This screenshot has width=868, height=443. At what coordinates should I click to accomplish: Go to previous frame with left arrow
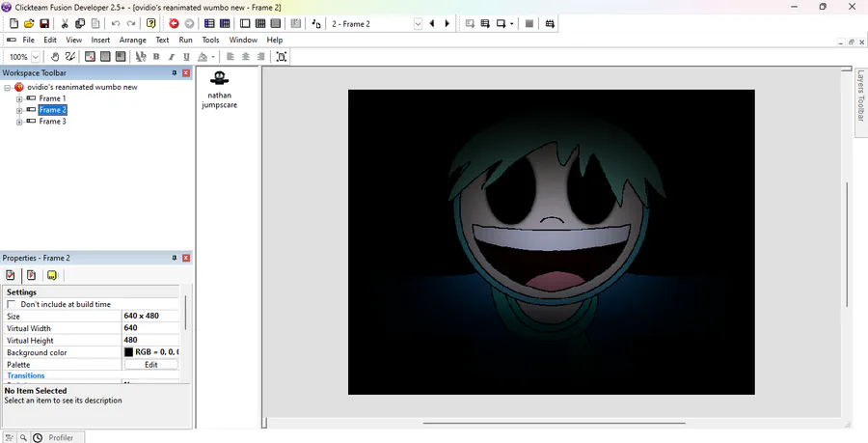pyautogui.click(x=432, y=24)
